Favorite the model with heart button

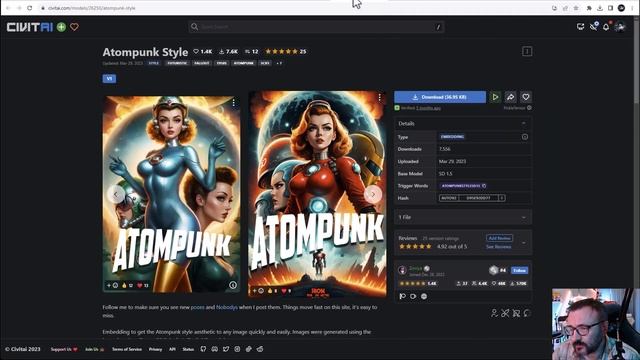pyautogui.click(x=526, y=97)
